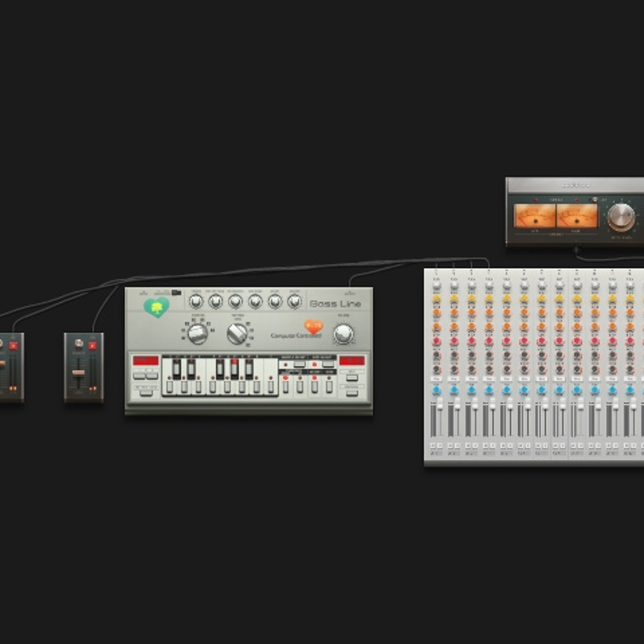Viewport: 644px width, 644px height.
Task: Click the yellow knob on mixer channel 2
Action: [x=454, y=299]
